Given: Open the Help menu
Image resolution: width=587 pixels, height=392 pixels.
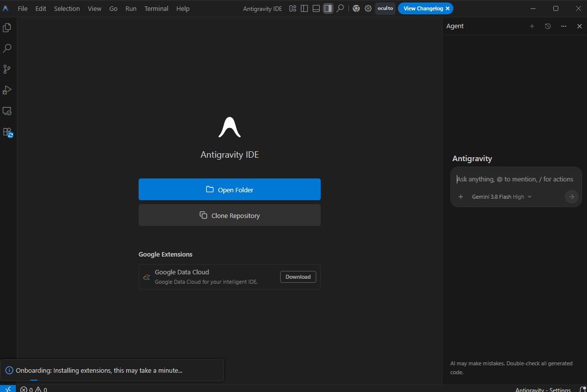Looking at the screenshot, I should click(183, 8).
